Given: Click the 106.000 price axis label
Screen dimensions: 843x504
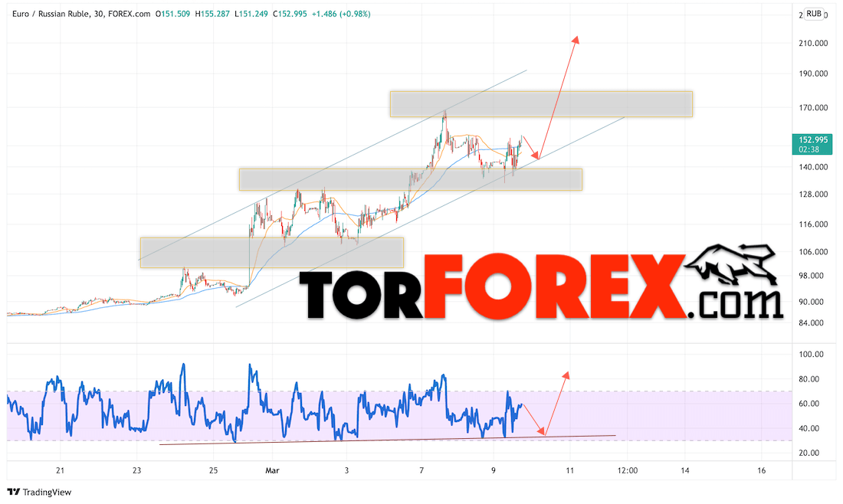Looking at the screenshot, I should pos(813,251).
